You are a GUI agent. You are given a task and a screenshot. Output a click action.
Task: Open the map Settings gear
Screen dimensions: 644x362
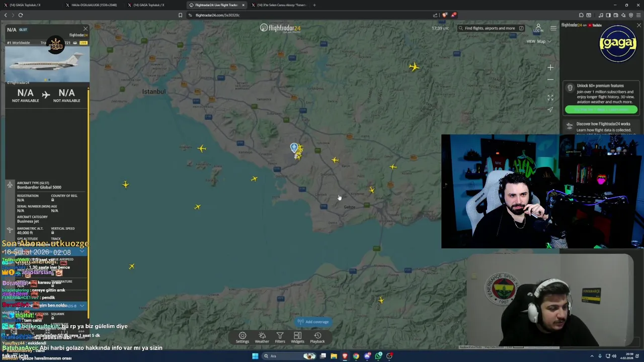tap(242, 337)
